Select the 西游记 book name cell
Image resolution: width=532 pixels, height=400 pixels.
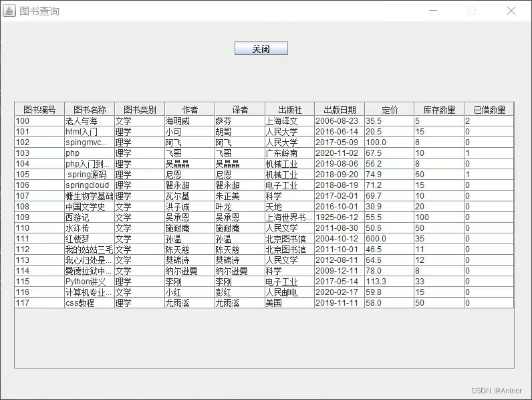coord(90,217)
